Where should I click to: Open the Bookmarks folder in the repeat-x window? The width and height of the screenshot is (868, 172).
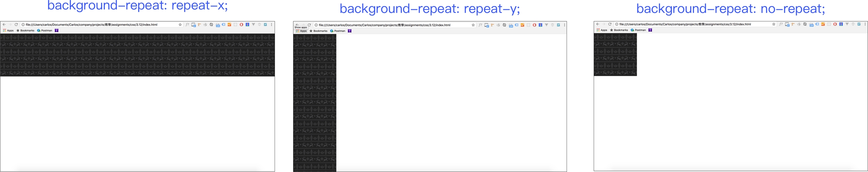[25, 30]
